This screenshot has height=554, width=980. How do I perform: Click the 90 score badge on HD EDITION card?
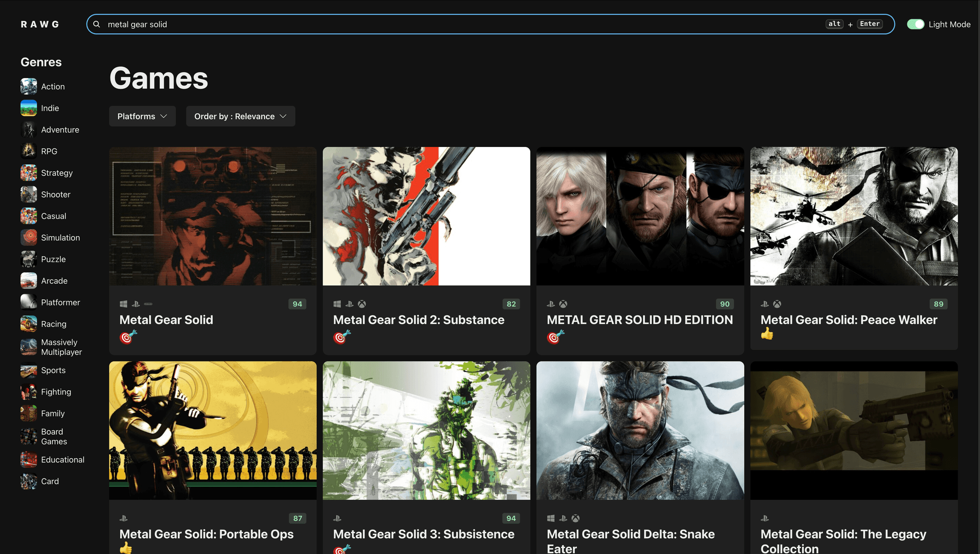(725, 304)
